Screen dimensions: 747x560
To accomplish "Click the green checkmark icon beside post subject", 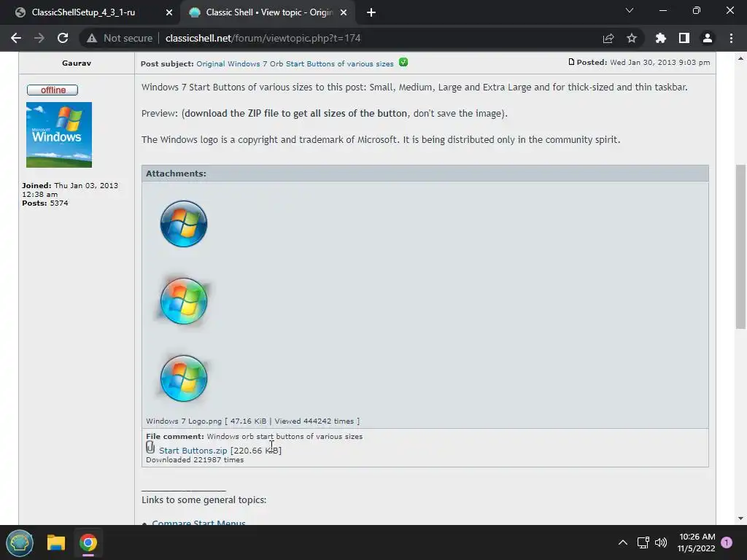I will point(403,63).
